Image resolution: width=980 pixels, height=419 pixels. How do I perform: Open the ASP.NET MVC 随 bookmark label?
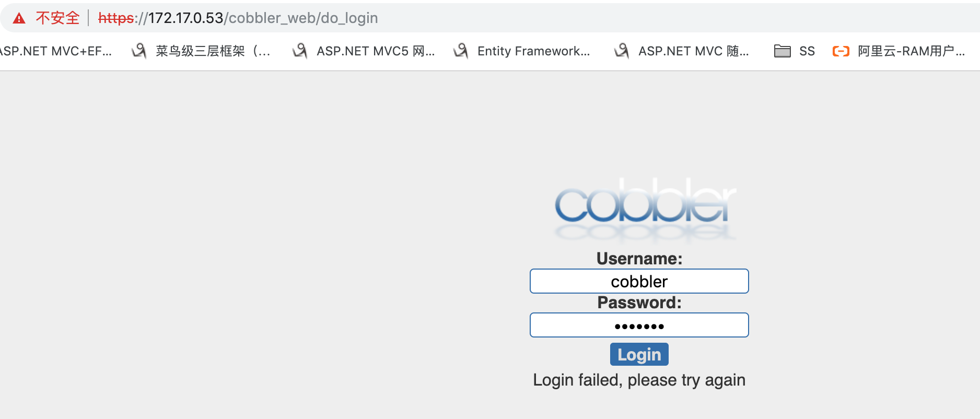click(x=693, y=51)
